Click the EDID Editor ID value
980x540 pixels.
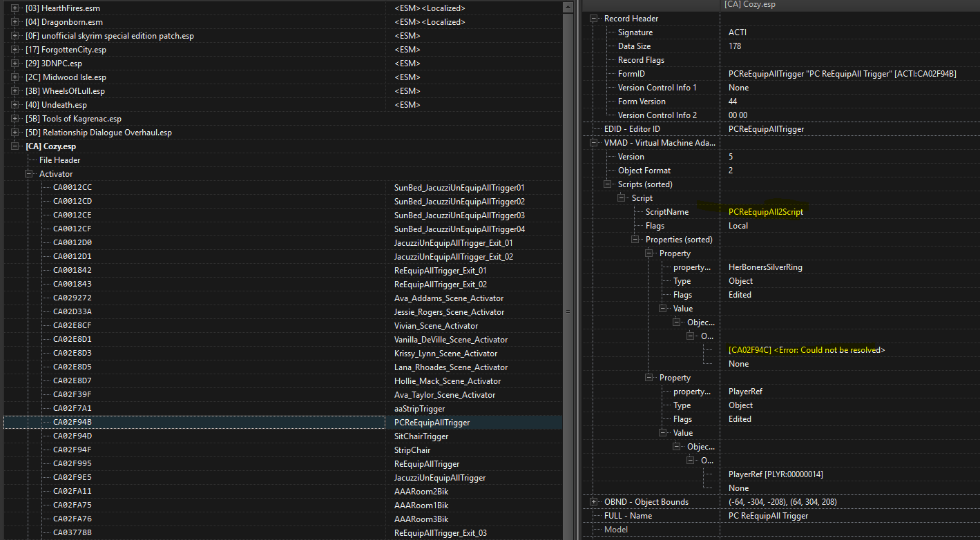766,129
